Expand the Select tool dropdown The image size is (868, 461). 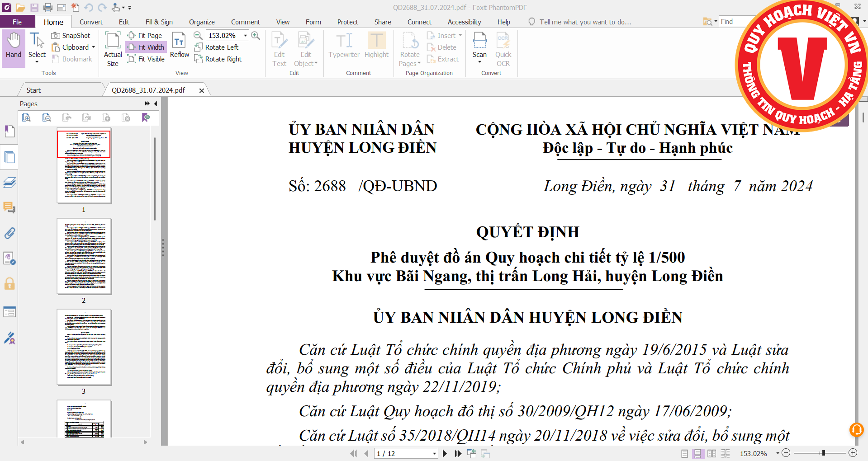[37, 61]
